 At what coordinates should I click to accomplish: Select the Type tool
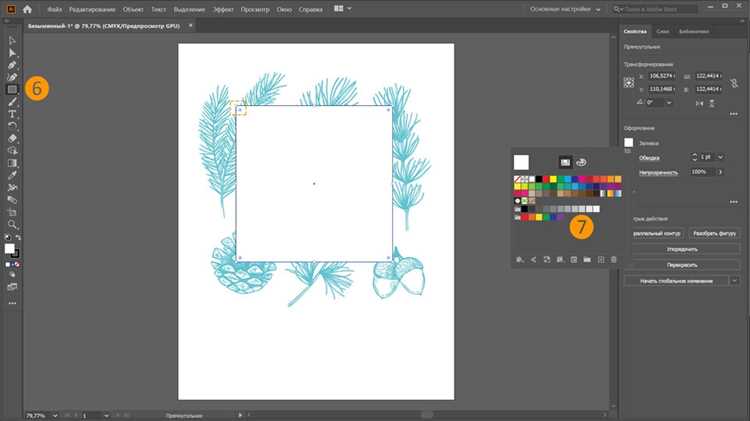tap(12, 114)
